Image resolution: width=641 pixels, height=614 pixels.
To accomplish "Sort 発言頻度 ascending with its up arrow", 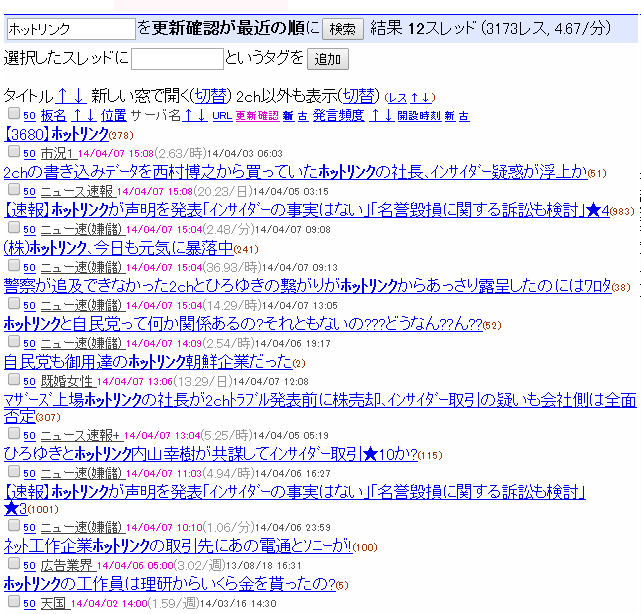I will pos(374,116).
